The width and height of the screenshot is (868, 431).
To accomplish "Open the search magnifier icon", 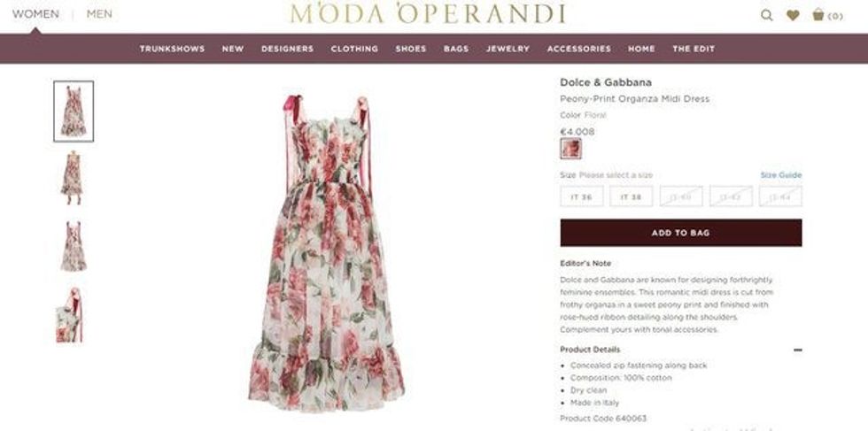I will point(767,16).
